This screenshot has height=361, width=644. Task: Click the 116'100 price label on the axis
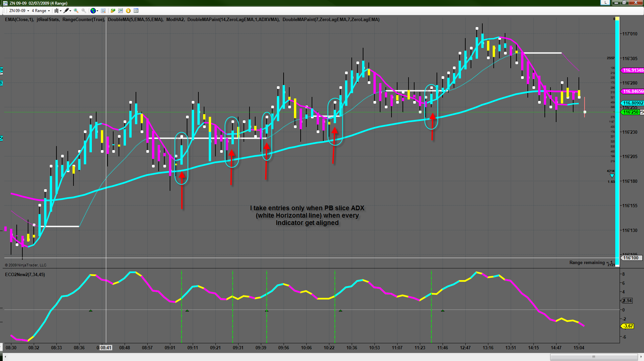[x=631, y=258]
